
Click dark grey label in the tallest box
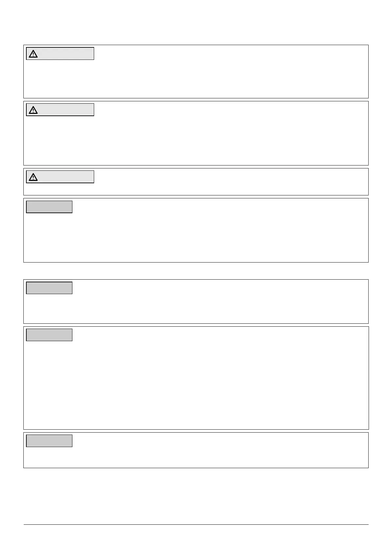point(49,335)
